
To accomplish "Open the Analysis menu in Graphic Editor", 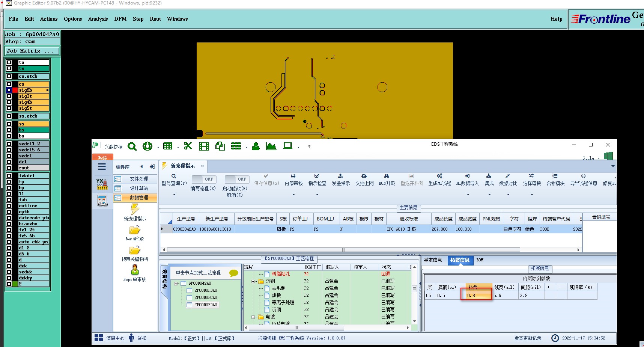I will pos(98,19).
